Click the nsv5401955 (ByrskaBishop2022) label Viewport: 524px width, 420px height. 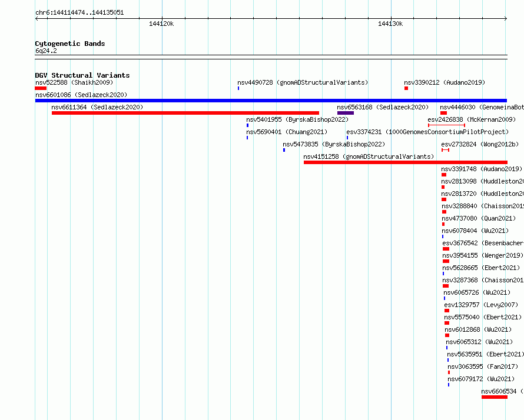tap(297, 119)
